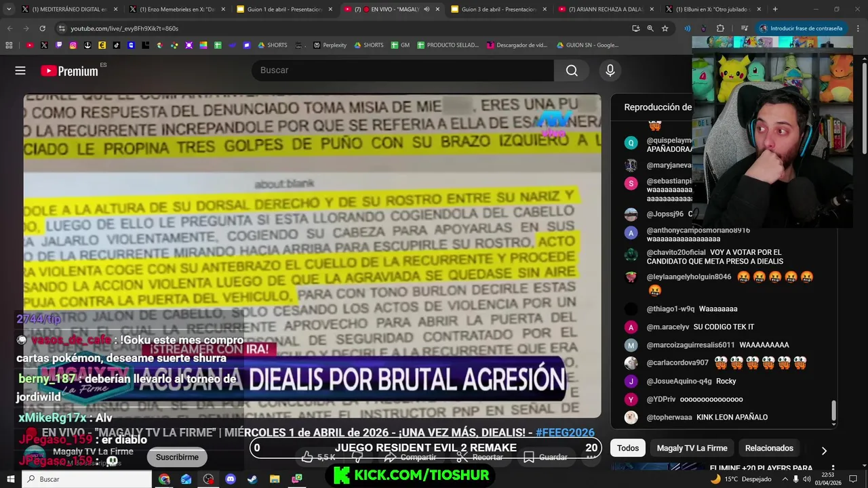Switch to Guion 1 de abril tab

tap(283, 9)
